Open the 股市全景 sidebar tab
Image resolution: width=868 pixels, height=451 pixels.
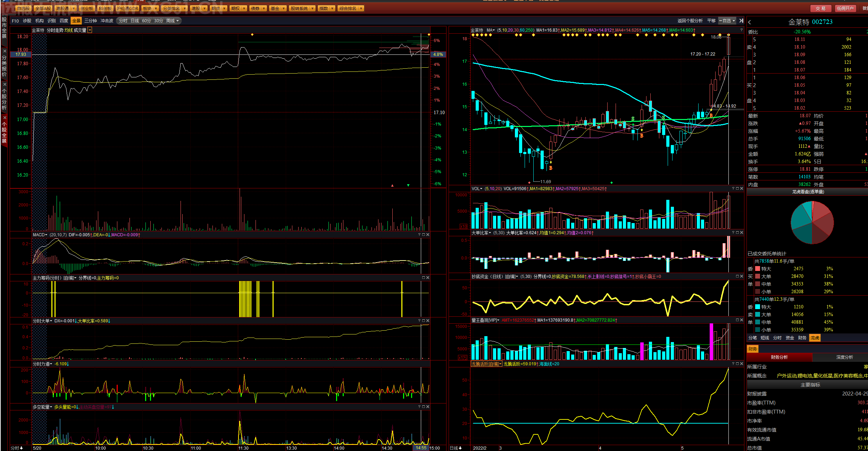(x=4, y=28)
